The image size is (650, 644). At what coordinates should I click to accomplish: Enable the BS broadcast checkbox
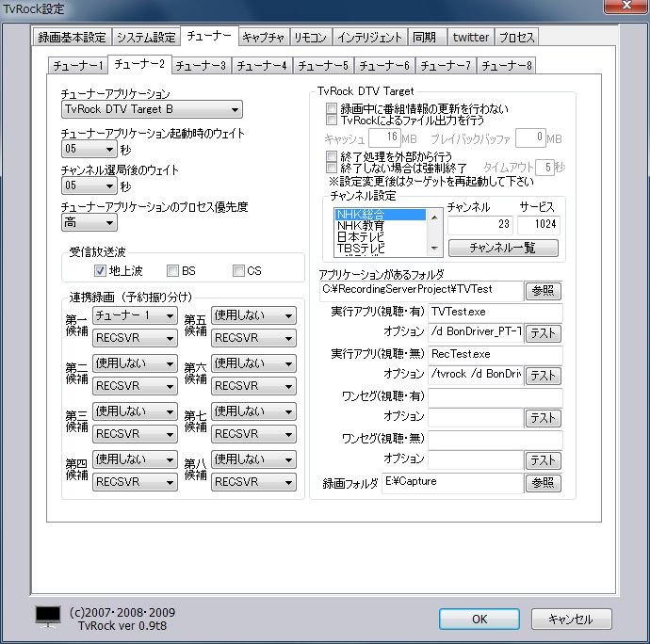[172, 270]
